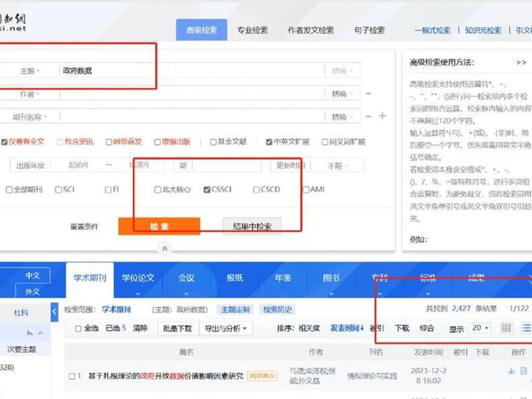Image resolution: width=532 pixels, height=399 pixels.
Task: Collapse the left sidebar section with the caret
Action: click(41, 333)
